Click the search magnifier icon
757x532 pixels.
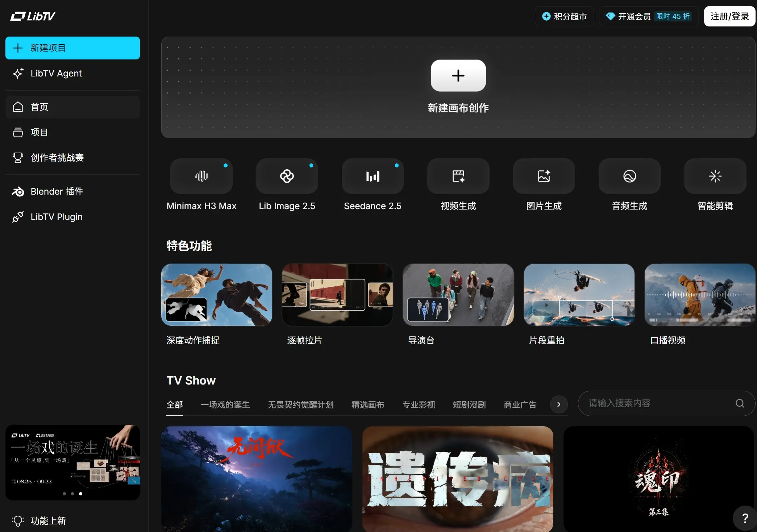pos(740,403)
